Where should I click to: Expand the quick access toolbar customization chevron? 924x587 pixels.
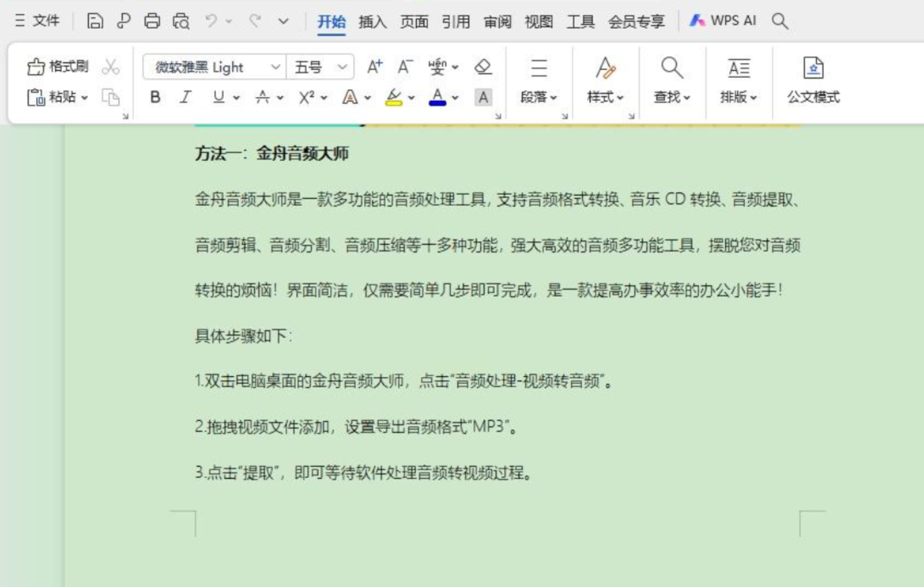[x=283, y=21]
